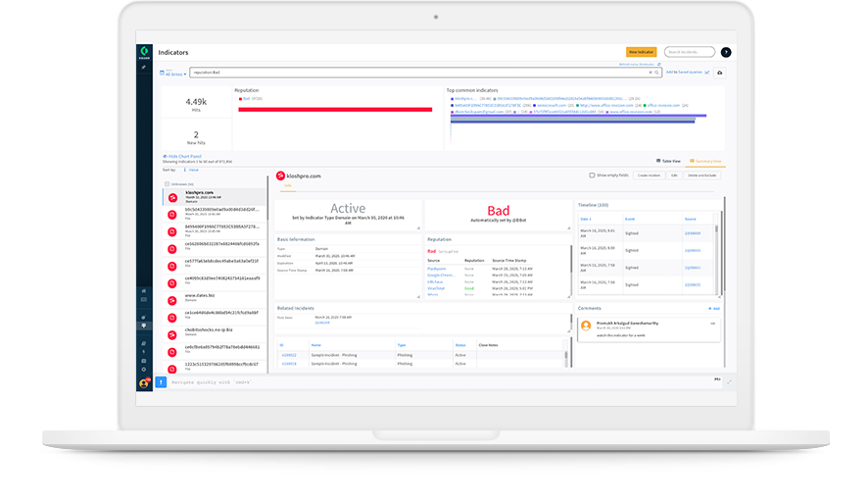The image size is (868, 502).
Task: Open the Sort by Value dropdown
Action: point(193,170)
